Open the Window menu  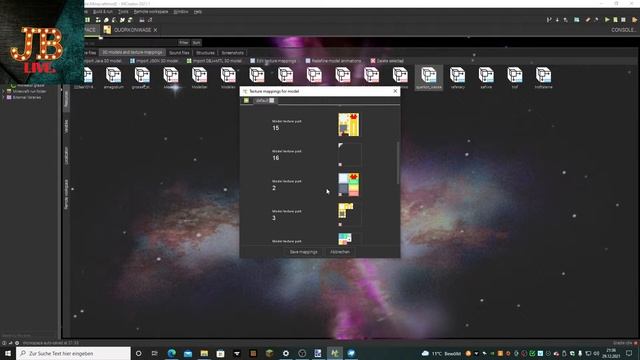click(181, 12)
